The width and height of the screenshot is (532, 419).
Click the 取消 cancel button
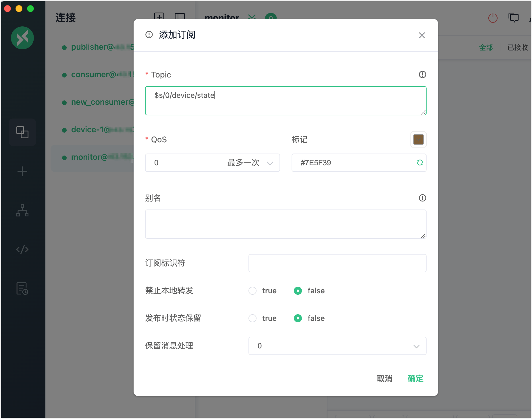pyautogui.click(x=384, y=379)
